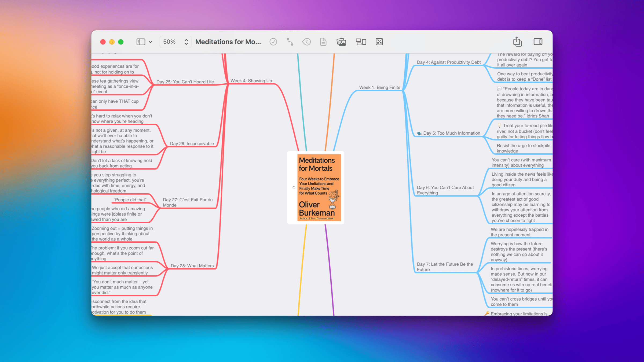Select "You can't care (with maximum intensity)" node
This screenshot has width=644, height=362.
(521, 162)
